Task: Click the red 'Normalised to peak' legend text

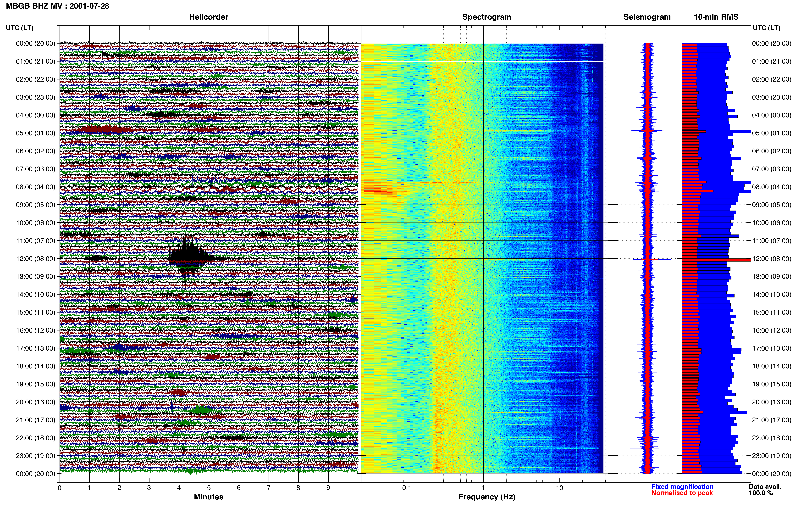Action: tap(682, 493)
